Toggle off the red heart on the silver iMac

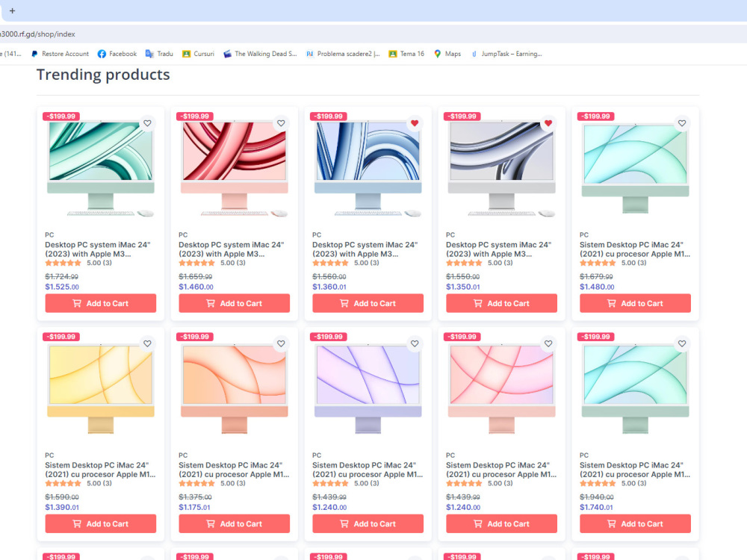point(548,122)
